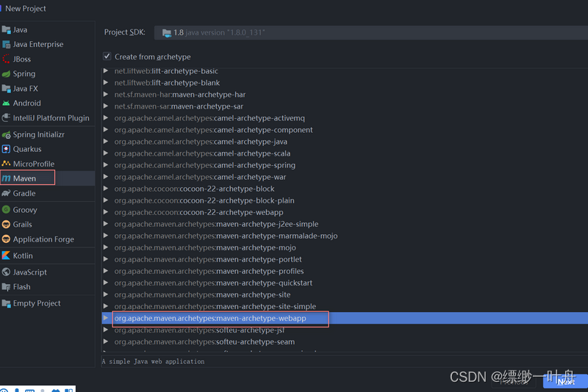Image resolution: width=588 pixels, height=392 pixels.
Task: Select cocoon-22-archetype-webapp row
Action: tap(345, 212)
